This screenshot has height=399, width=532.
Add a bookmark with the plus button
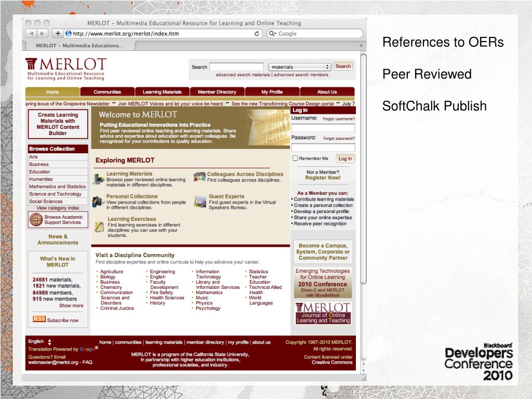point(58,34)
